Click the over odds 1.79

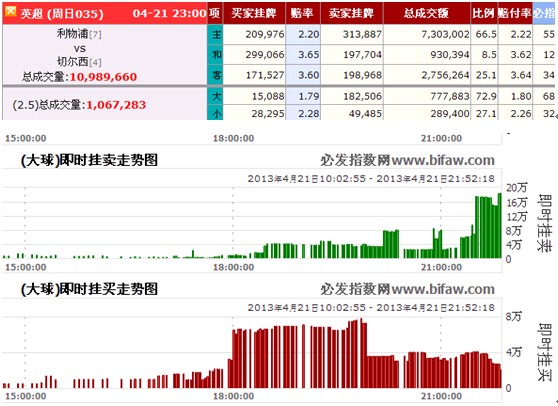tap(309, 96)
